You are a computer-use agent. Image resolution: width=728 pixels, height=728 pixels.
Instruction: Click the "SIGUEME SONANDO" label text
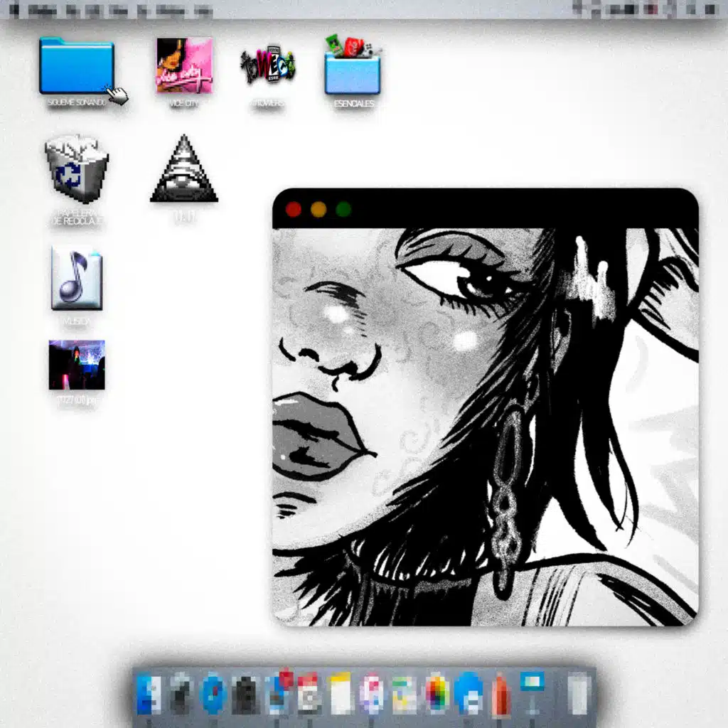[77, 102]
